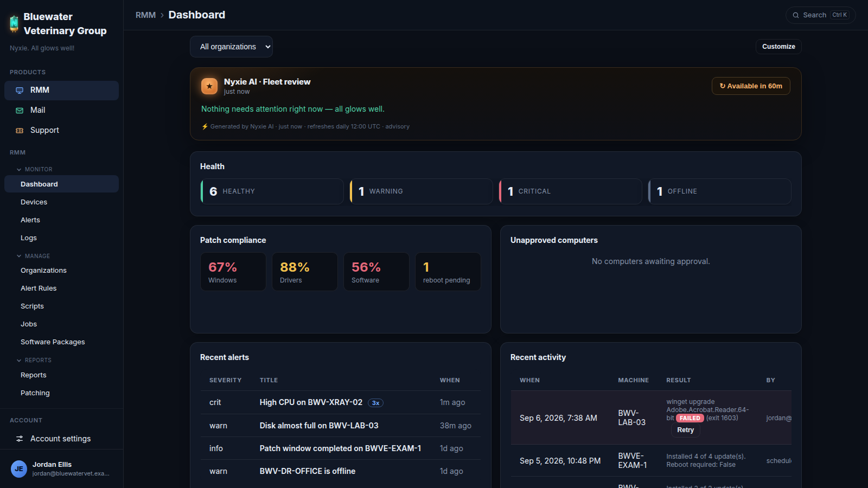Click the Available in 60m refresh button

[751, 86]
